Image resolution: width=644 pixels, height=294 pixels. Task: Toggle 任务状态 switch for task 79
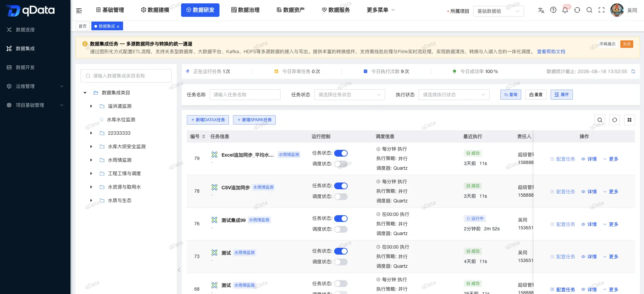pyautogui.click(x=341, y=153)
